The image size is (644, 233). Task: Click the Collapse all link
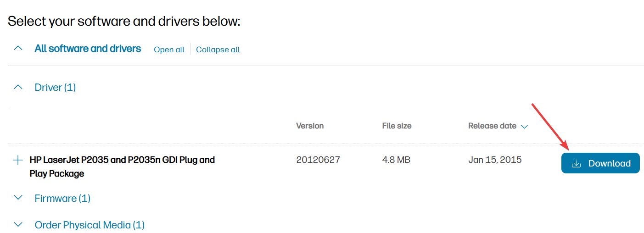(x=218, y=50)
